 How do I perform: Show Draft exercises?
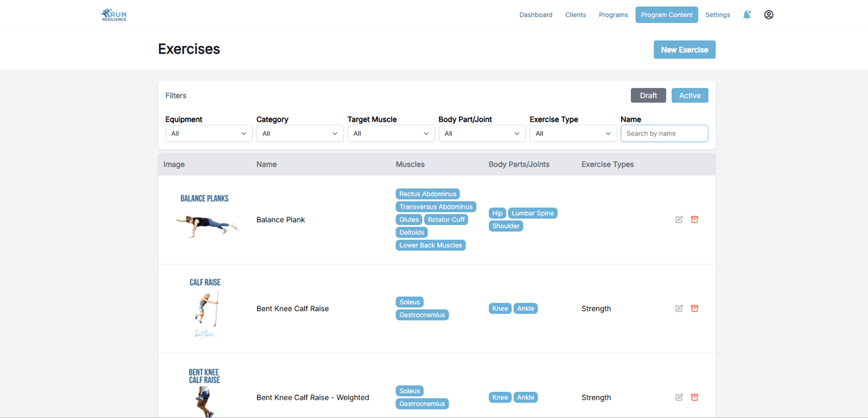coord(648,95)
